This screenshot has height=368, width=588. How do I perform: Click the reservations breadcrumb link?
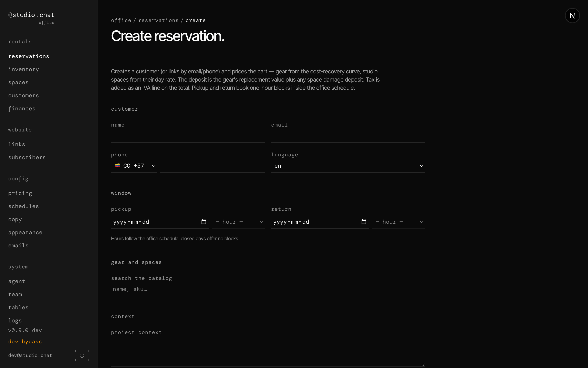tap(158, 20)
